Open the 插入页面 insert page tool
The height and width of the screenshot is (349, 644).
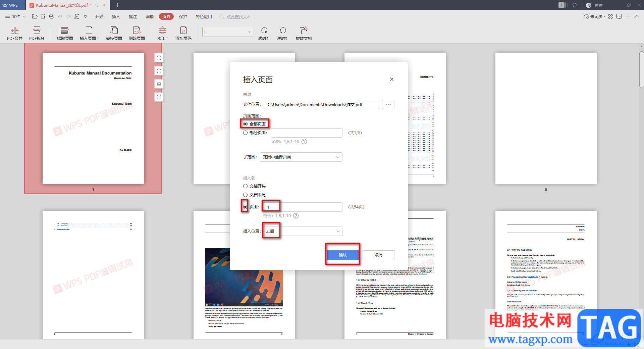[89, 34]
